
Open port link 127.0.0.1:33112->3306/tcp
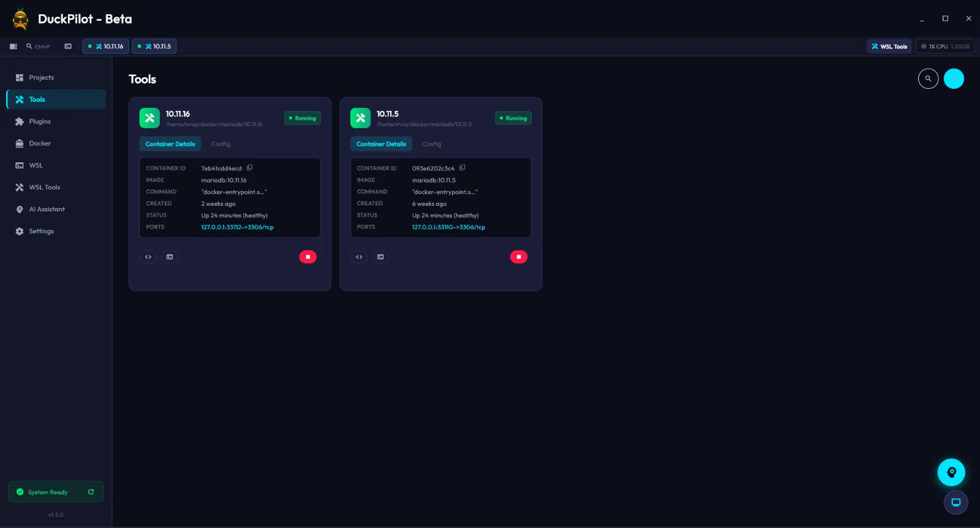tap(238, 227)
